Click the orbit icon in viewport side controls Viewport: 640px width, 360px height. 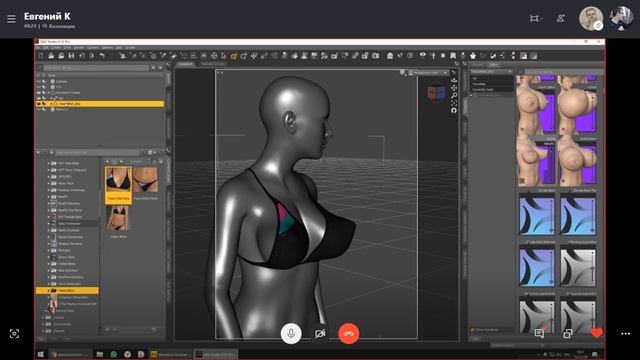[x=454, y=80]
